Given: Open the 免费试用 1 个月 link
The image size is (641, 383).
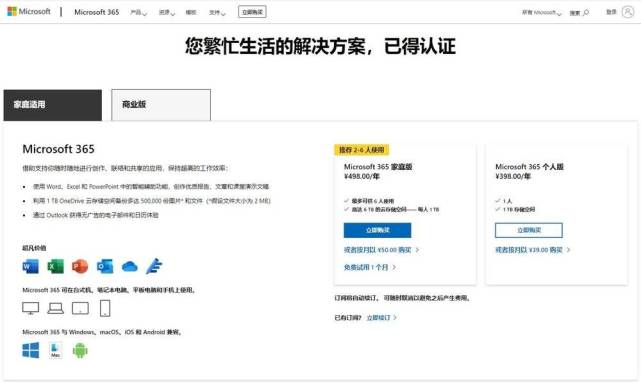Looking at the screenshot, I should tap(370, 267).
